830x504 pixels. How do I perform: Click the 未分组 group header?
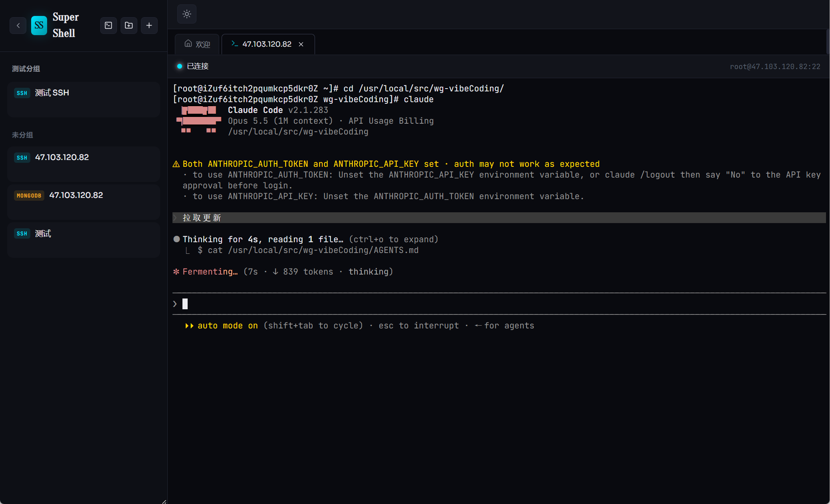click(x=22, y=135)
